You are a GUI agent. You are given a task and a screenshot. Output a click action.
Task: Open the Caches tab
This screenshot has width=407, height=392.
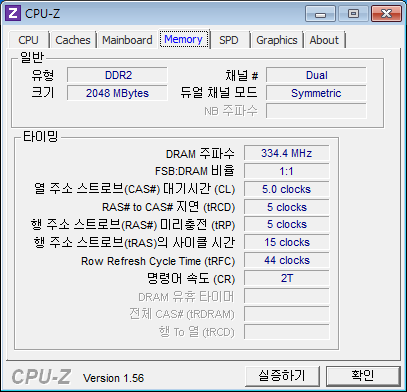pyautogui.click(x=73, y=40)
